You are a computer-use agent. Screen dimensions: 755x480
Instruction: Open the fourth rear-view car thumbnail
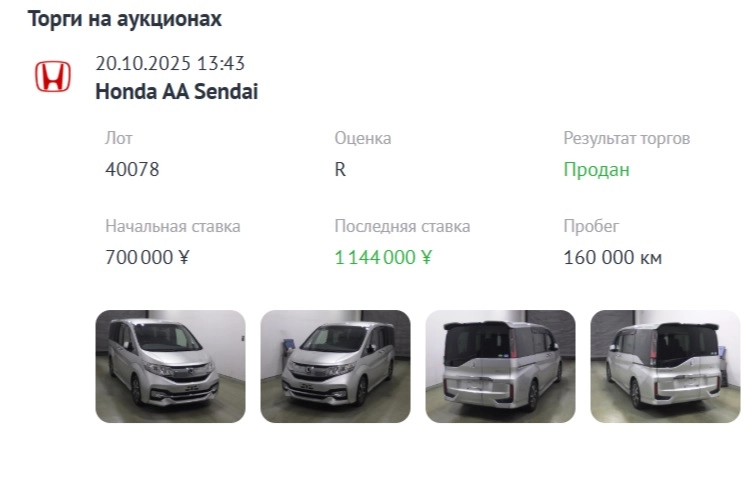pos(665,366)
